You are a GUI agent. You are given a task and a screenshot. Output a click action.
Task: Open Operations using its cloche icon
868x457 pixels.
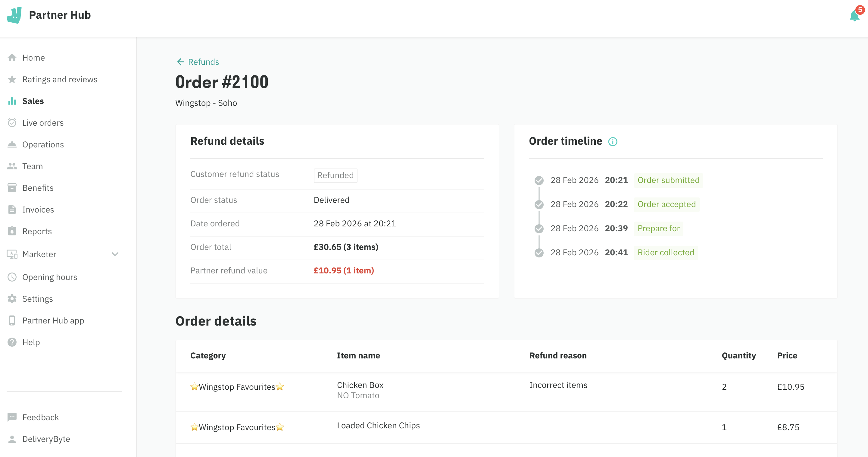click(x=12, y=144)
